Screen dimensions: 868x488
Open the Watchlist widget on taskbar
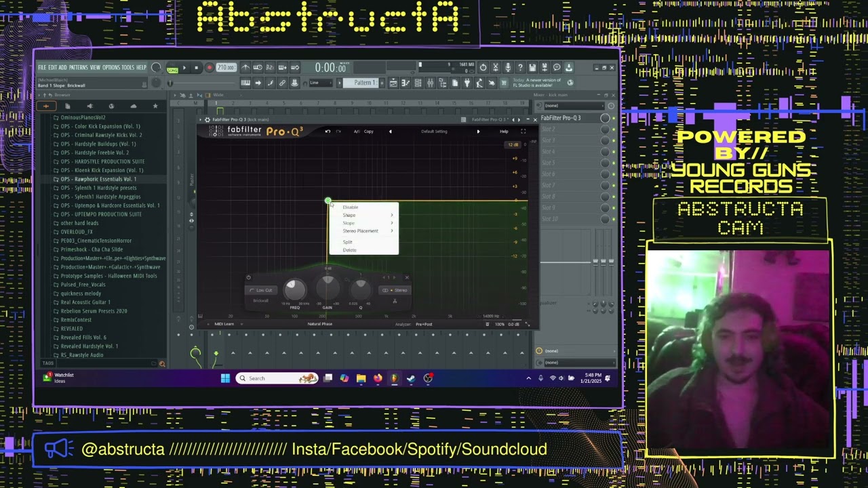pyautogui.click(x=59, y=378)
